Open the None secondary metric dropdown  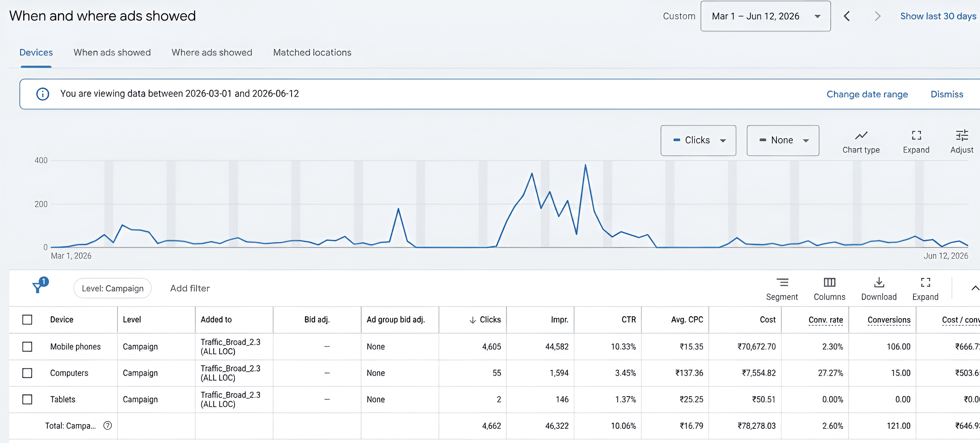(782, 140)
